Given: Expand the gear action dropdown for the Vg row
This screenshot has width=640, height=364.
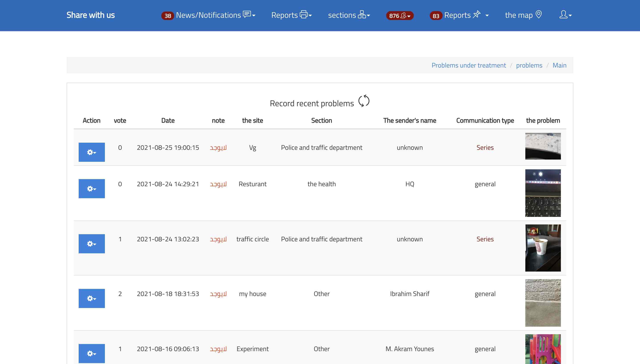Looking at the screenshot, I should pyautogui.click(x=92, y=152).
